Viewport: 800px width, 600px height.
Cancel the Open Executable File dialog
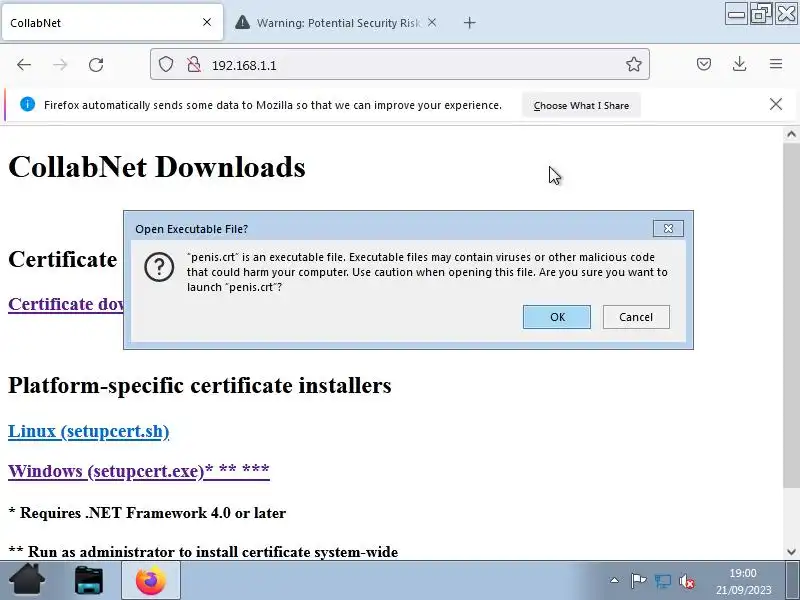(x=636, y=317)
